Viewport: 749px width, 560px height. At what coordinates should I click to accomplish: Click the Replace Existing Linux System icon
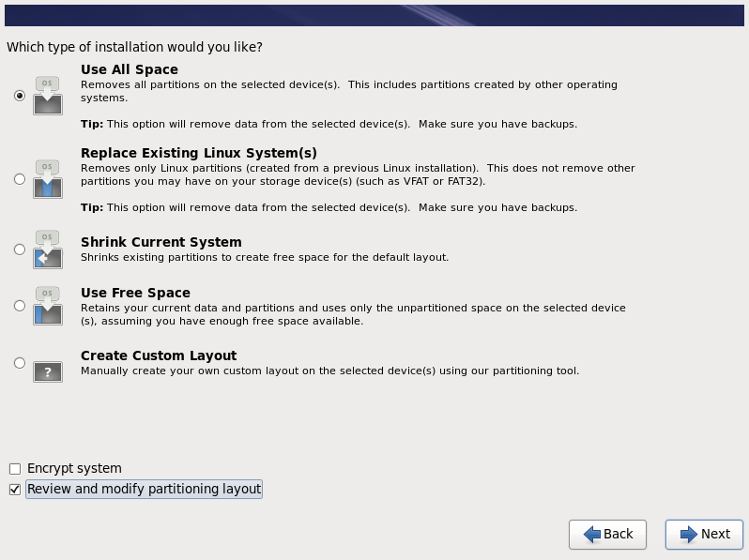tap(48, 179)
